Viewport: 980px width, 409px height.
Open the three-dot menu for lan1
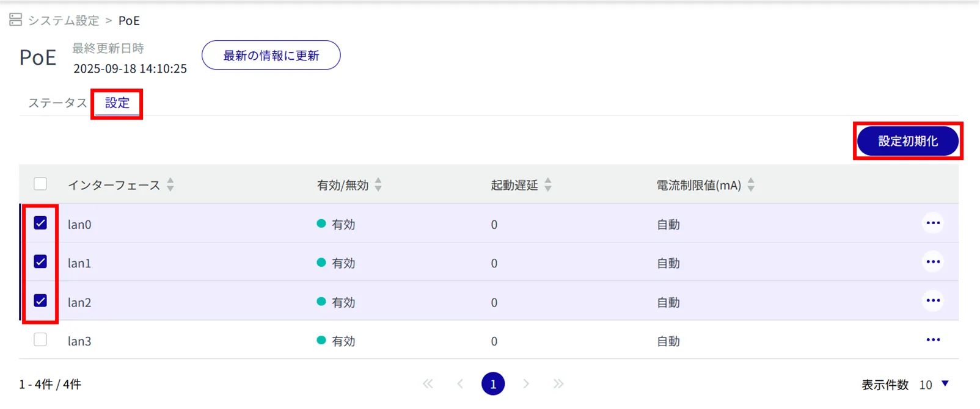tap(932, 262)
